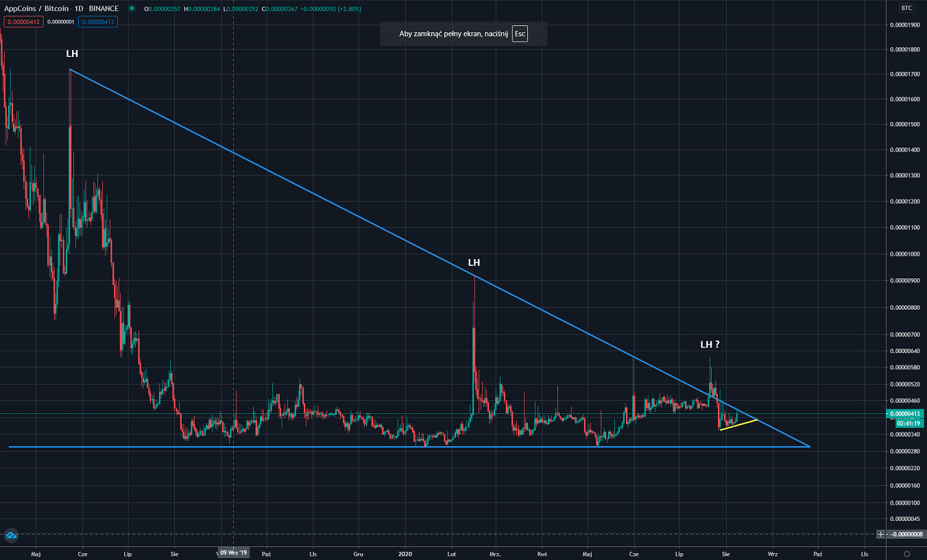Click the crosshair date label 09 Wrz '19
Image resolution: width=927 pixels, height=560 pixels.
click(234, 553)
